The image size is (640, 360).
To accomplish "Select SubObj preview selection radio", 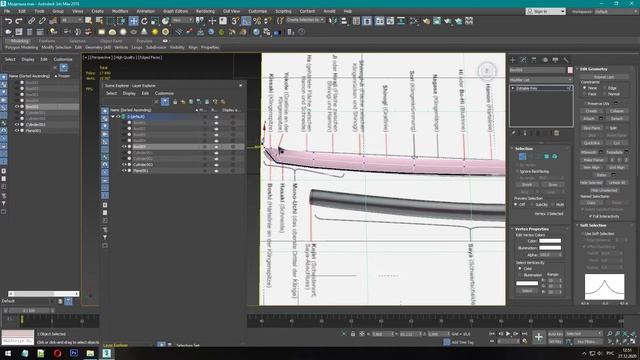I will 532,204.
